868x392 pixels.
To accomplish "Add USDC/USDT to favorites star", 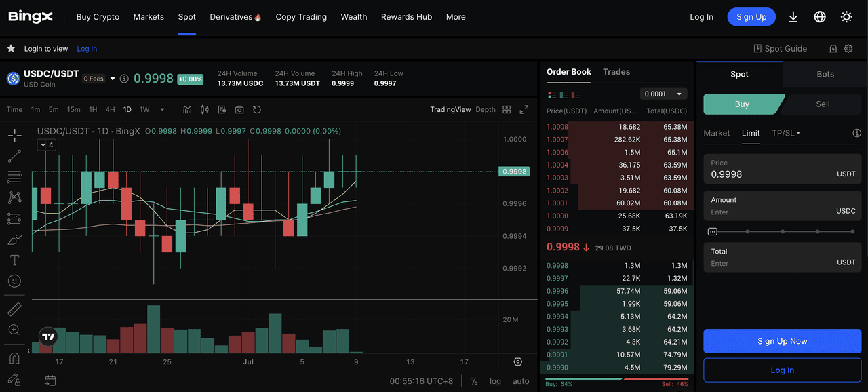I will 11,49.
